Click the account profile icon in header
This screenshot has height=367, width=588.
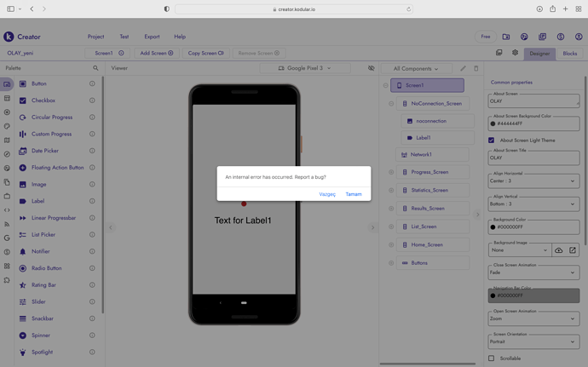point(579,37)
